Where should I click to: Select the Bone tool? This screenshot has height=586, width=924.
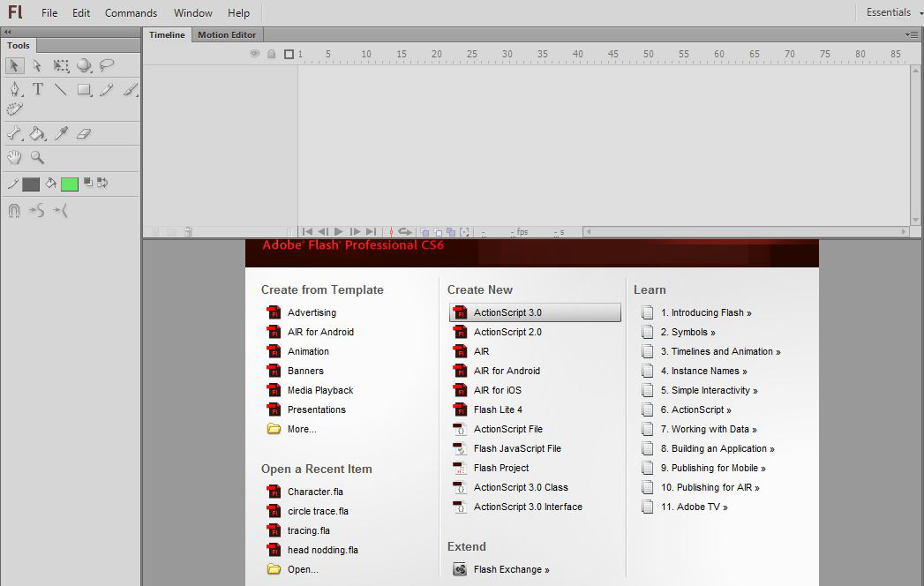coord(15,134)
